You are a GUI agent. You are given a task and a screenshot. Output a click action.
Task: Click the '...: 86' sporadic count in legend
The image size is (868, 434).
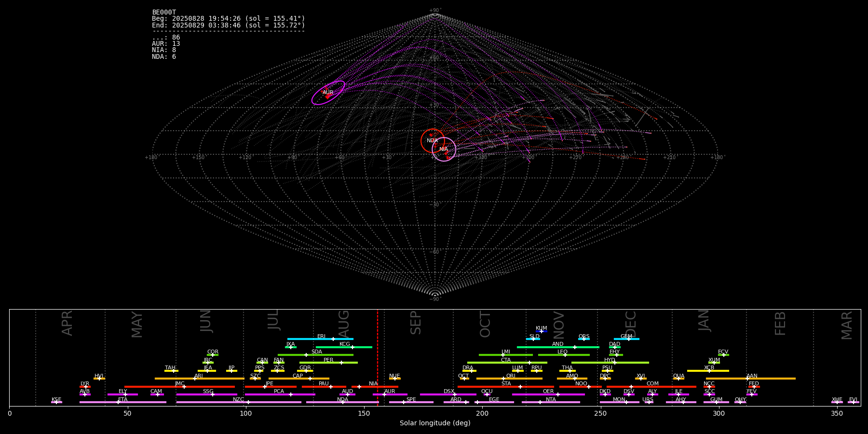pos(166,38)
